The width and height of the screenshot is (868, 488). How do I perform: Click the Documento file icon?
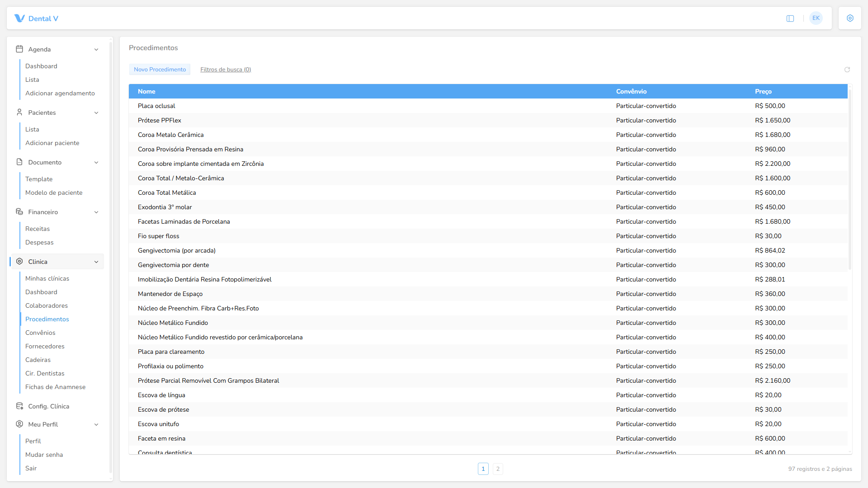coord(19,162)
